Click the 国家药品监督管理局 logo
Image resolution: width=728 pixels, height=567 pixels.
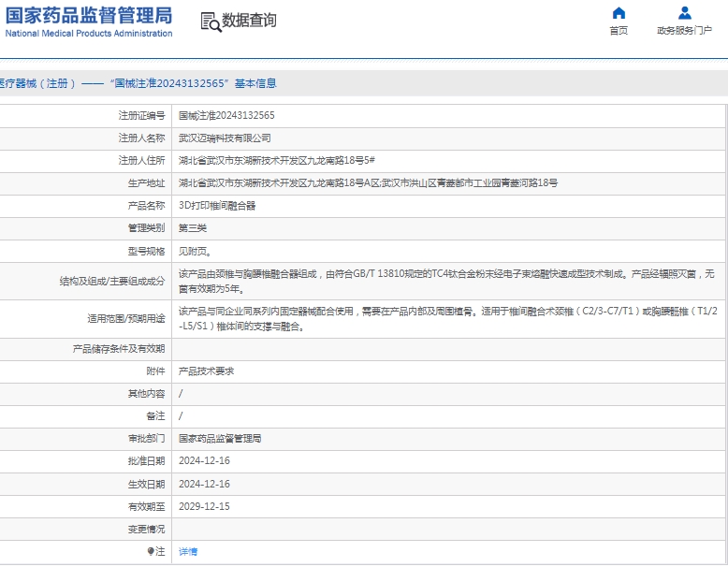(89, 15)
